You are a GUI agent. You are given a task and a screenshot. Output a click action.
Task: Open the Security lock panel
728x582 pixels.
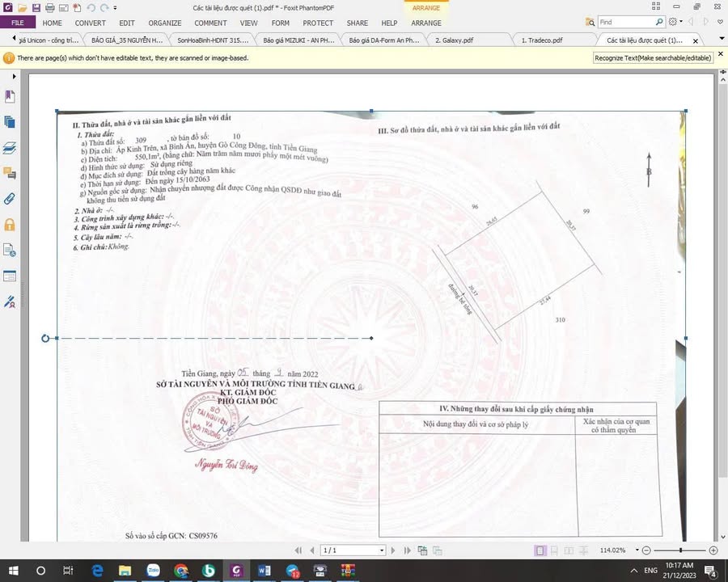pyautogui.click(x=10, y=225)
